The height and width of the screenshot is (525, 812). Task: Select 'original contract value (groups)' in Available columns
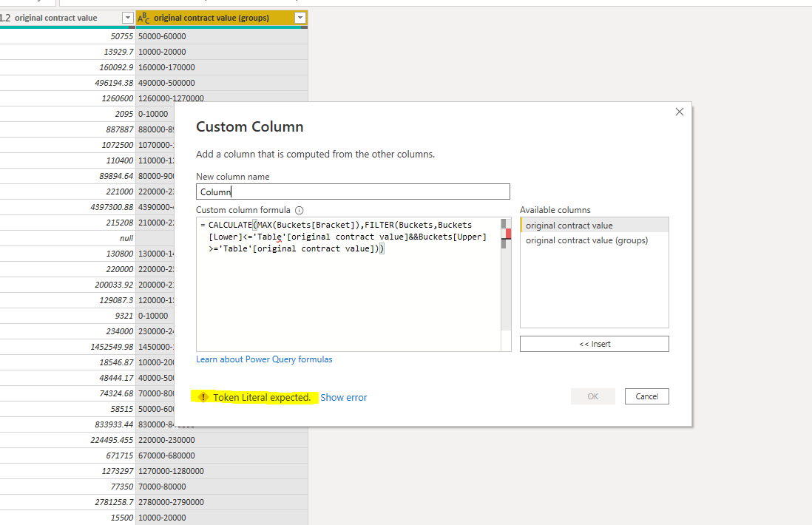(595, 240)
